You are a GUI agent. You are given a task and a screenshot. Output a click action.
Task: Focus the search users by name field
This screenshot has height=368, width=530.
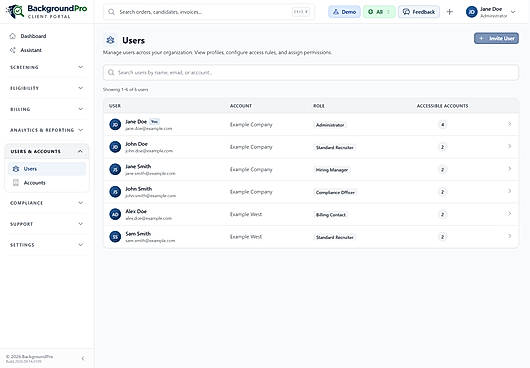[x=311, y=72]
